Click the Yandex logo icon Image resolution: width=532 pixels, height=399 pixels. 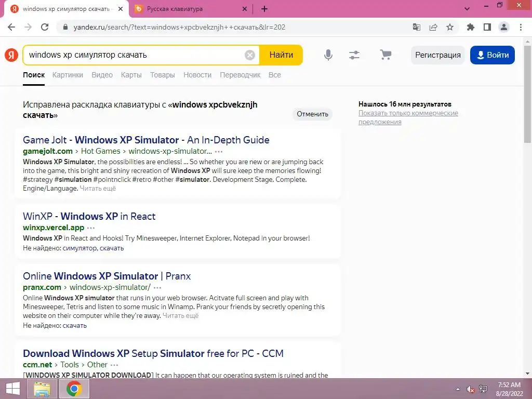[x=11, y=55]
